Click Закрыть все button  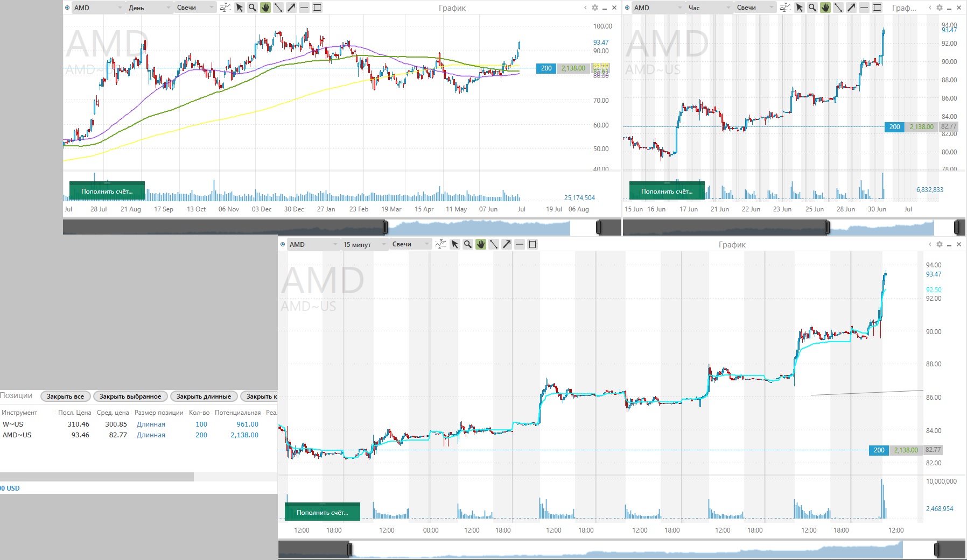coord(65,396)
